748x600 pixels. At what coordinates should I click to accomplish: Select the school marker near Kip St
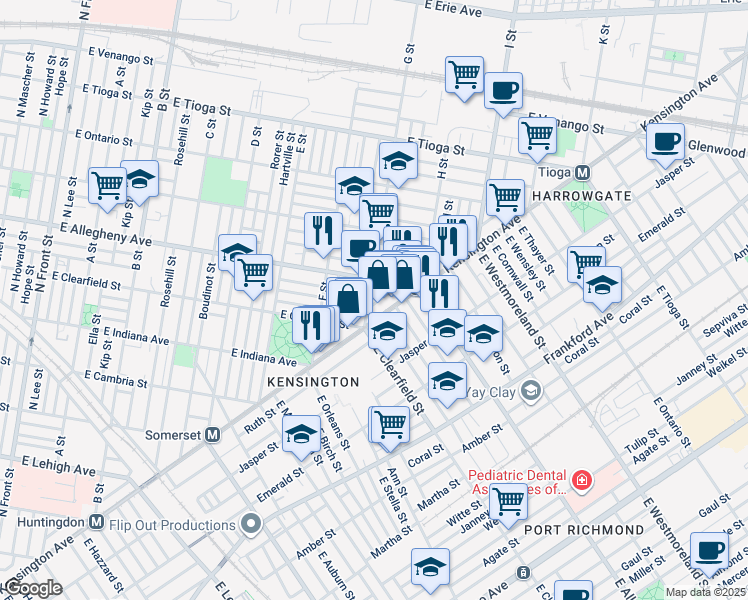click(141, 179)
